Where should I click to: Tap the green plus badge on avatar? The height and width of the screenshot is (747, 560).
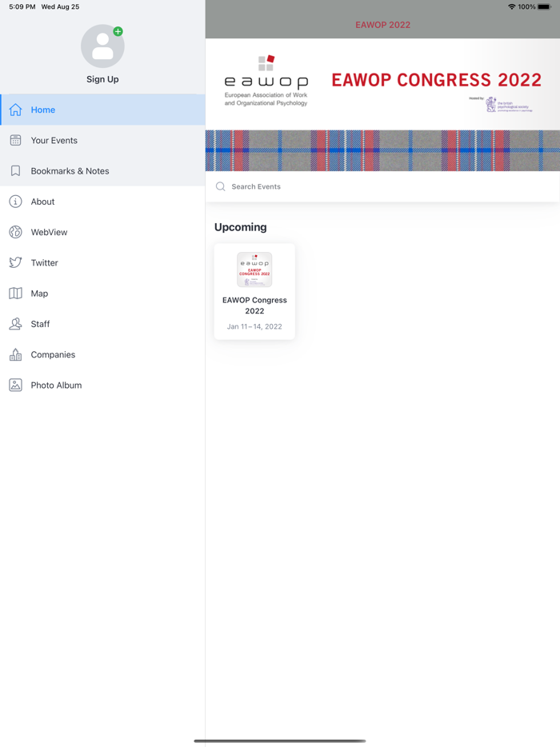coord(118,31)
